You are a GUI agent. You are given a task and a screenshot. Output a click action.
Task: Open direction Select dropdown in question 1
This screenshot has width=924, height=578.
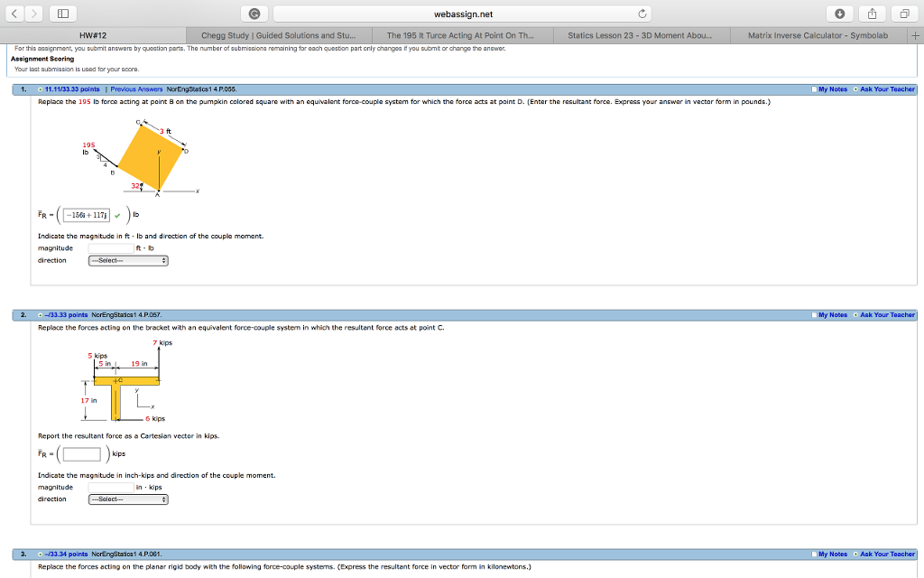pos(128,261)
